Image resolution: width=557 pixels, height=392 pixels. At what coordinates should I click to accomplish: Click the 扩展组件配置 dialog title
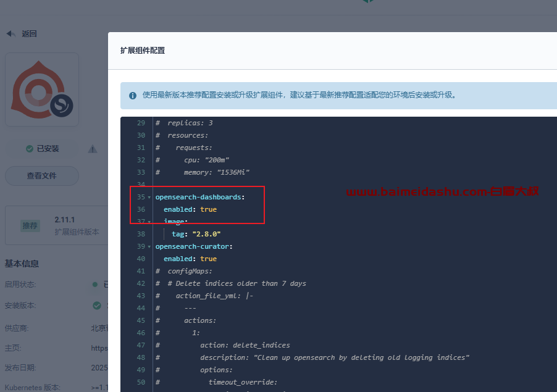143,51
